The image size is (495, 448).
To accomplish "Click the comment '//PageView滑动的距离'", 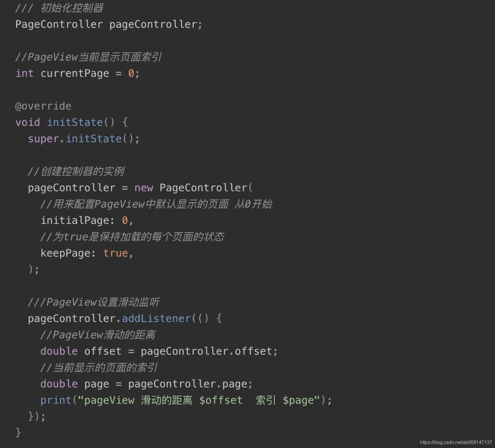I will pyautogui.click(x=98, y=335).
